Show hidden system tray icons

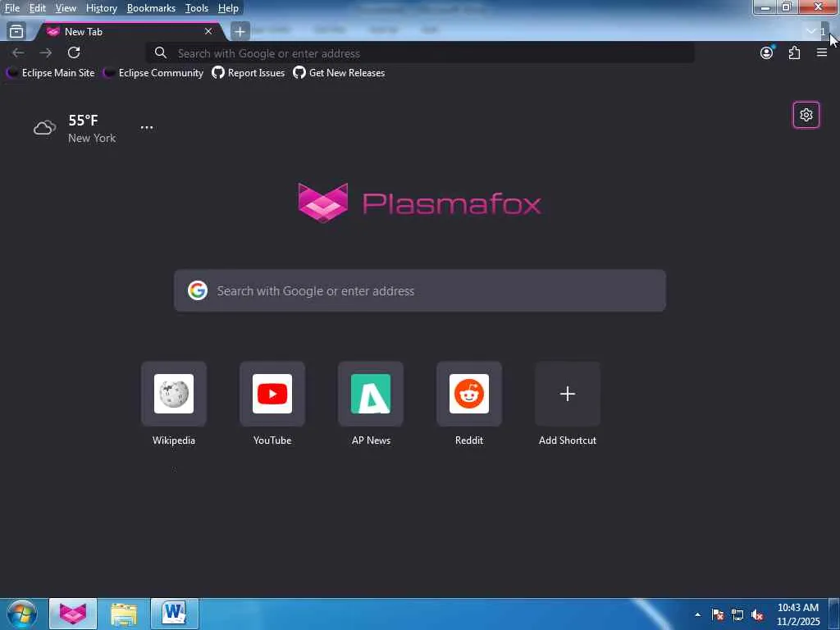tap(697, 614)
